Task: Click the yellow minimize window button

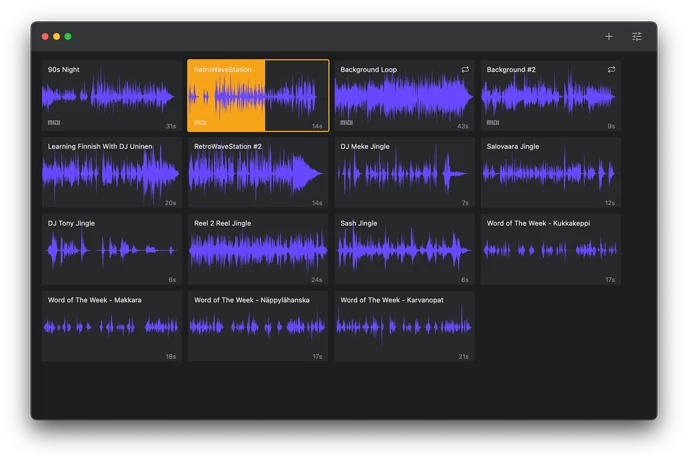Action: click(x=56, y=36)
